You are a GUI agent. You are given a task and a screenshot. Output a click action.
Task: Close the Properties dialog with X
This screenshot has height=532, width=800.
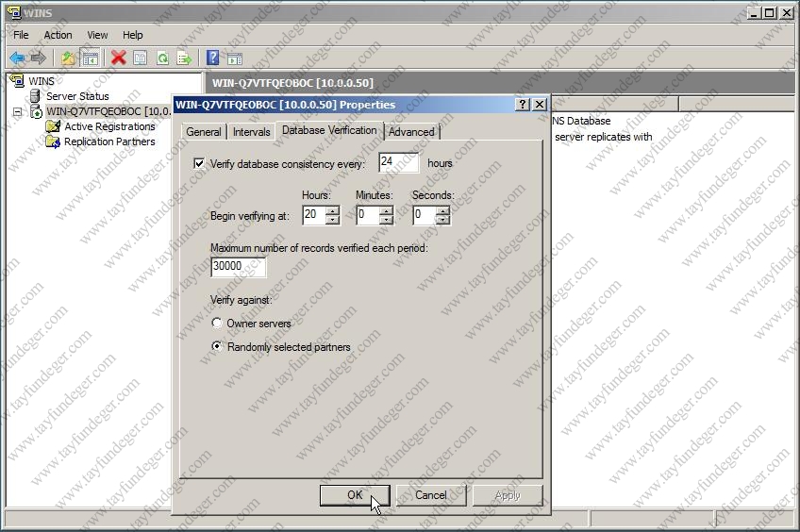point(540,105)
